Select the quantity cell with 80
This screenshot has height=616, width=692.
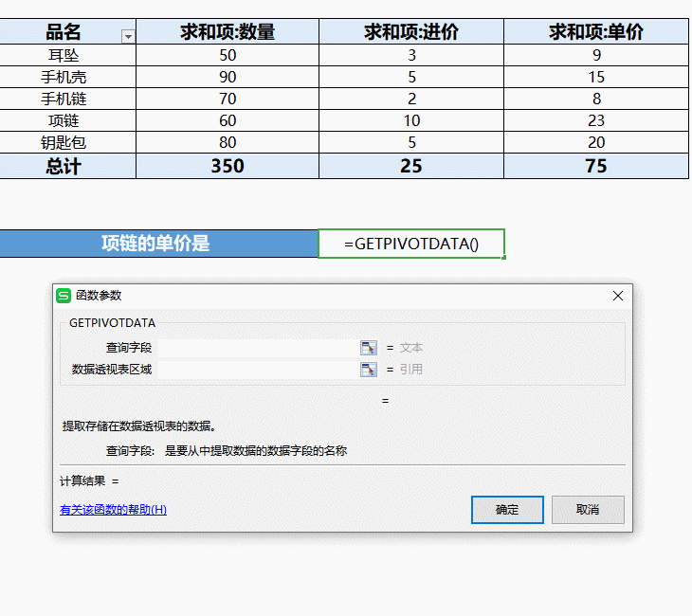228,142
